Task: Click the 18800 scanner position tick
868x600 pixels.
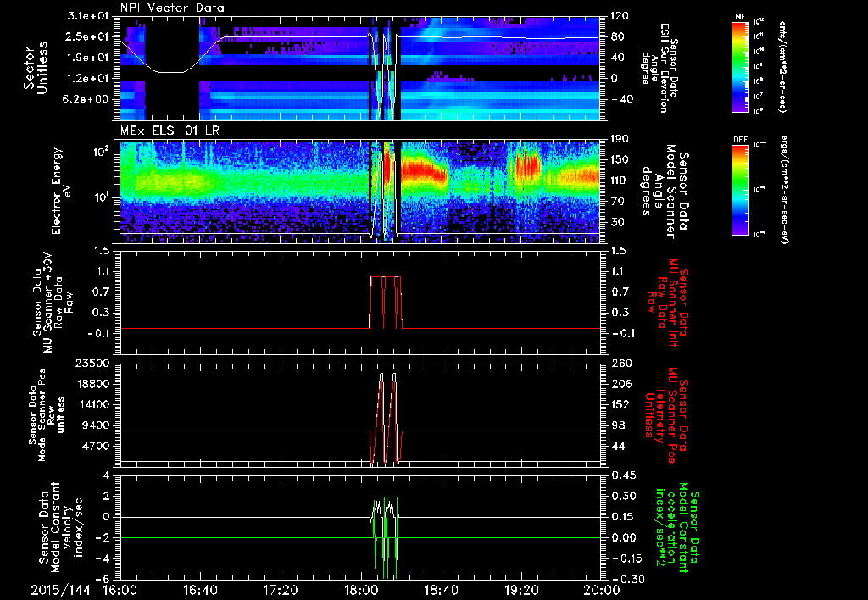Action: tap(93, 384)
